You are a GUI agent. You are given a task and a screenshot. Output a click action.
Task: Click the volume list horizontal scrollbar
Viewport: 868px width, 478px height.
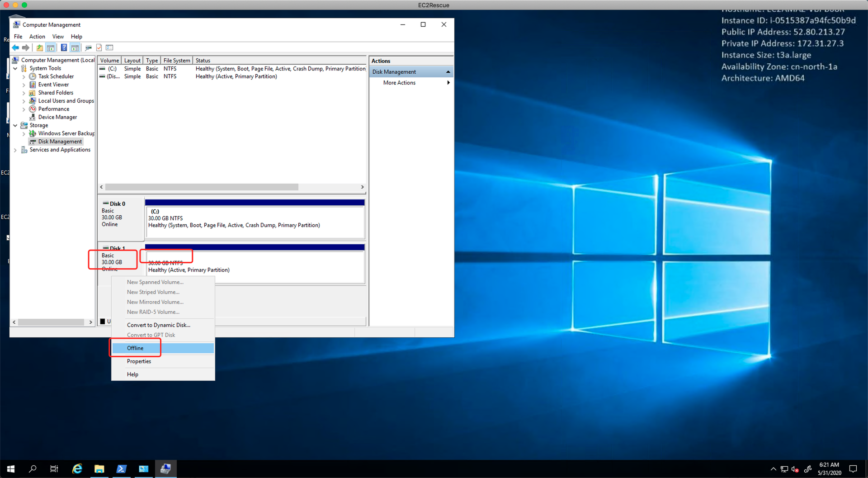(202, 187)
